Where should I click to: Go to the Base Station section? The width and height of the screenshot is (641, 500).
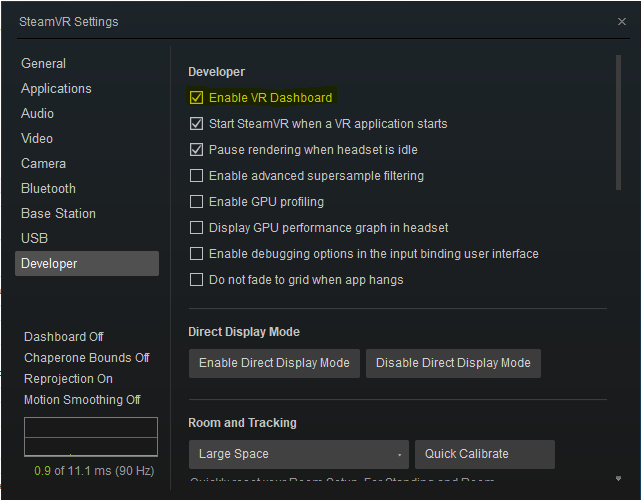[87, 213]
